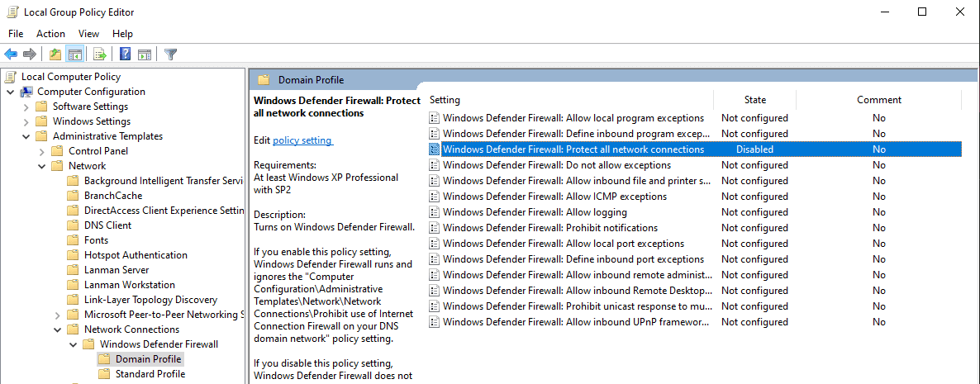The image size is (980, 384).
Task: Expand the Software Settings node
Action: 26,107
